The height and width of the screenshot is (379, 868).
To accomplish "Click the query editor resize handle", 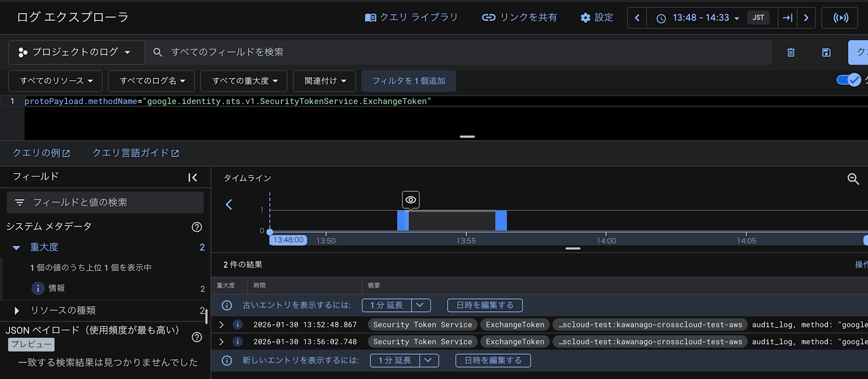I will [467, 137].
